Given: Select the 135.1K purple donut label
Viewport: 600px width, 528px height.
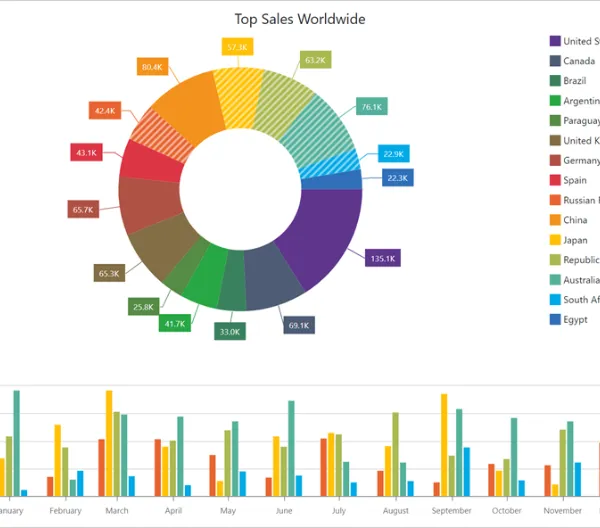Looking at the screenshot, I should tap(383, 258).
